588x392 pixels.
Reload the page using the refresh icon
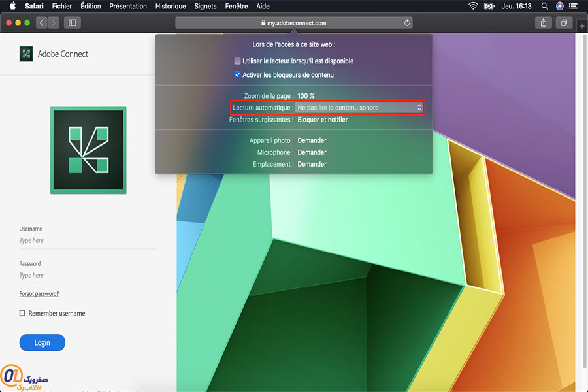(407, 23)
